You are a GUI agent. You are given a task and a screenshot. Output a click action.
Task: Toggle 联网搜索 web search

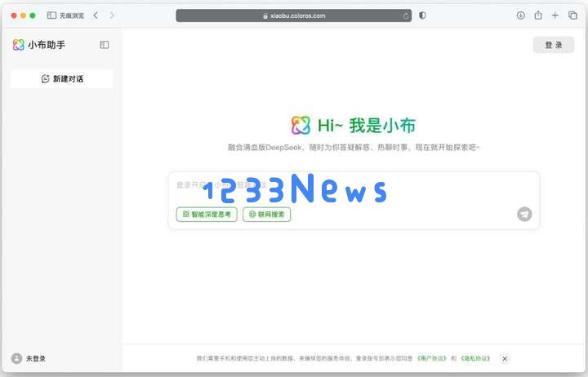point(266,215)
